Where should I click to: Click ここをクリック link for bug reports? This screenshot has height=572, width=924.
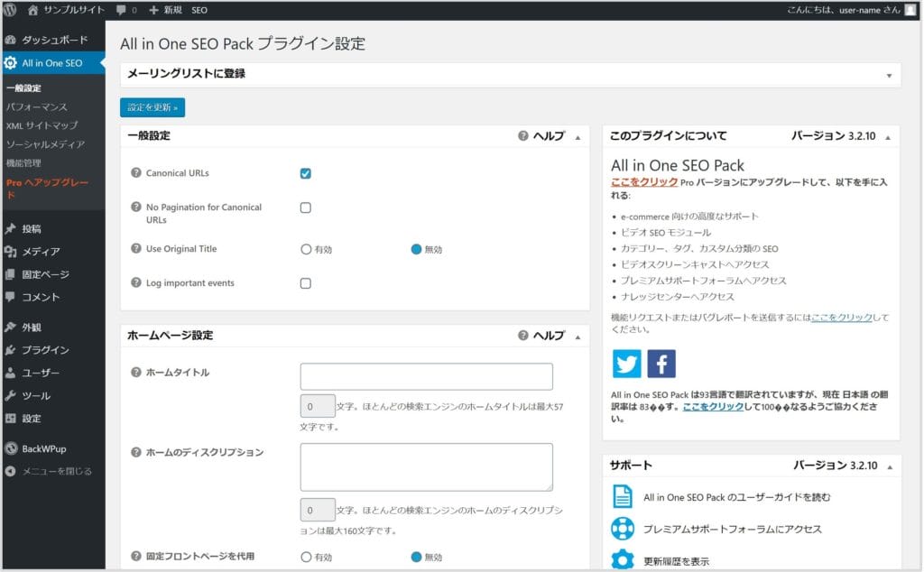842,317
